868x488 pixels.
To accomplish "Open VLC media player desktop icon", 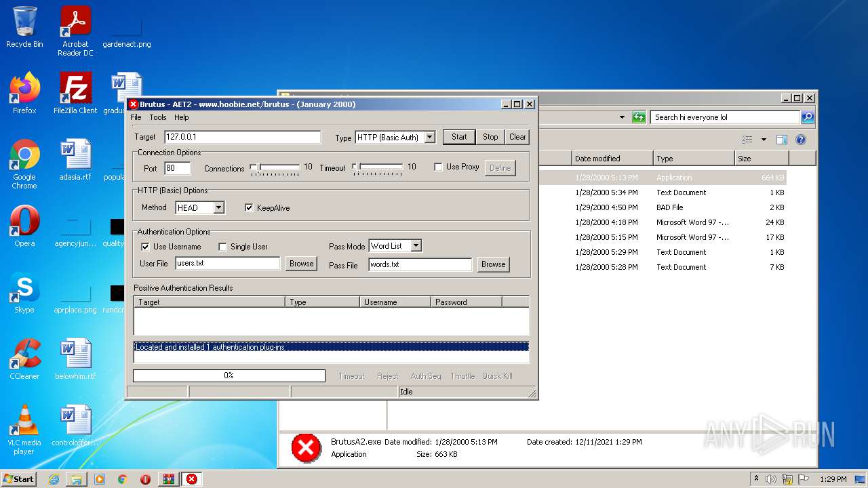I will (24, 430).
